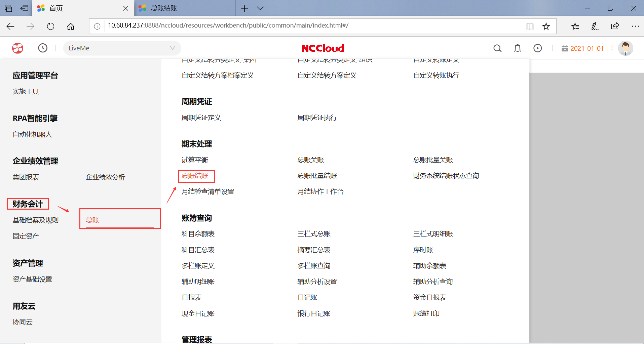Image resolution: width=644 pixels, height=344 pixels.
Task: Open the recent history clock icon
Action: 43,48
